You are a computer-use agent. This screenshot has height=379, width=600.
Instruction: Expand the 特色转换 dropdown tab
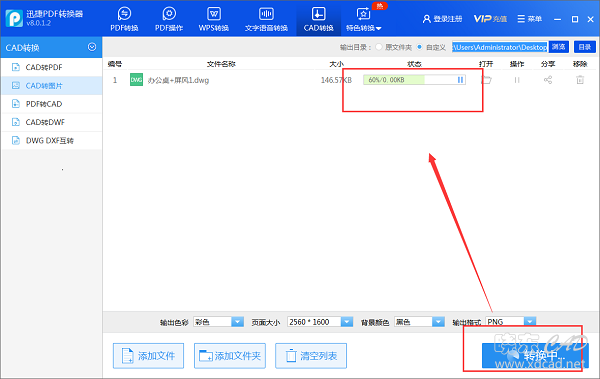coord(364,19)
